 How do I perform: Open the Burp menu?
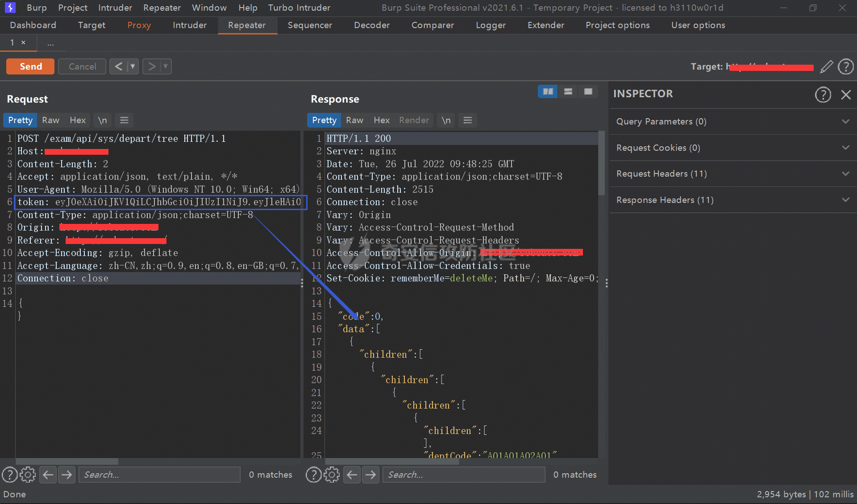pyautogui.click(x=37, y=8)
